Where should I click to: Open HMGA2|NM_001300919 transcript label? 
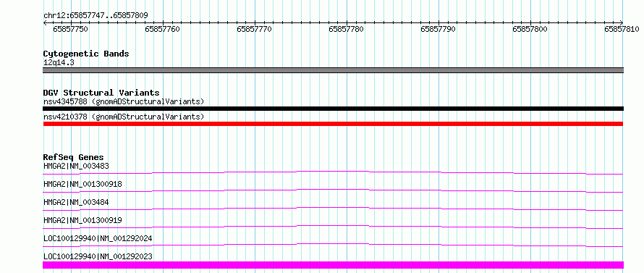(82, 220)
